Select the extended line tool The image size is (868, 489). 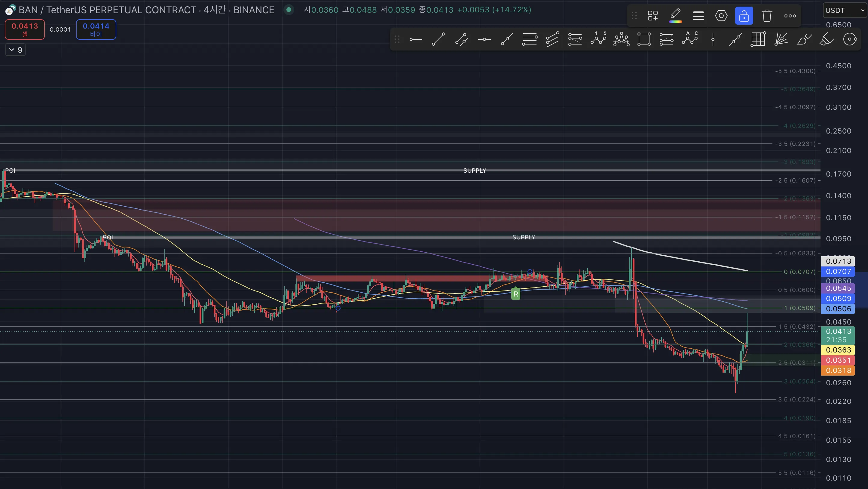pyautogui.click(x=735, y=39)
